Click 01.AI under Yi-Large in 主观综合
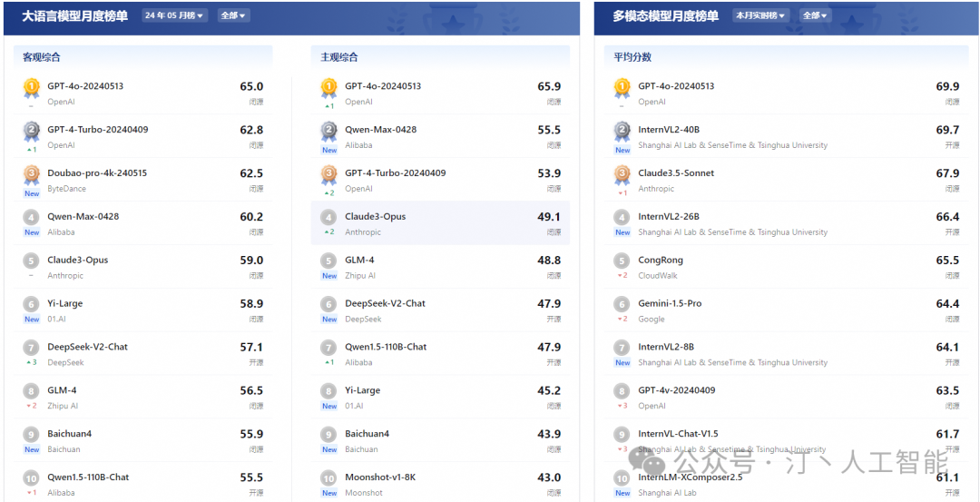 point(354,406)
